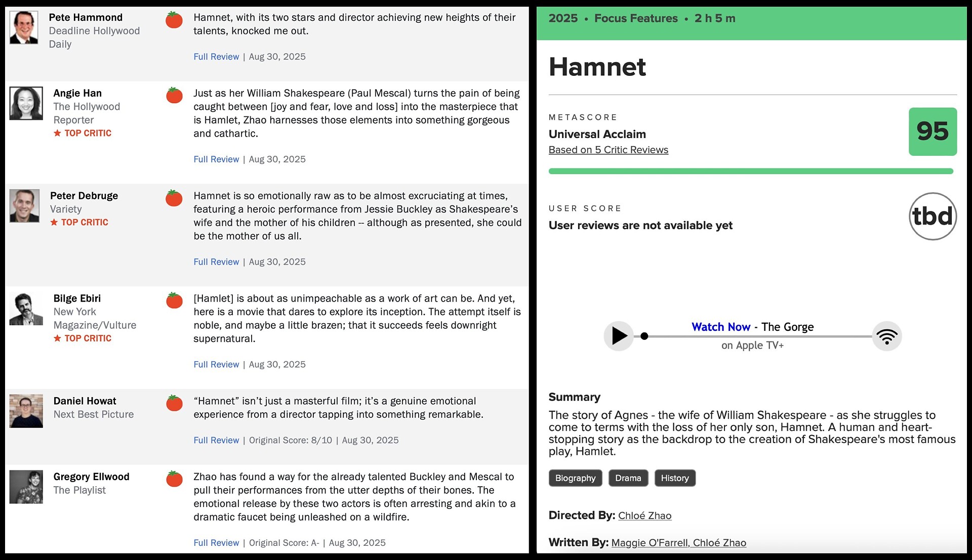This screenshot has width=972, height=560.
Task: Click the Wi-Fi streaming icon on player
Action: coord(886,336)
